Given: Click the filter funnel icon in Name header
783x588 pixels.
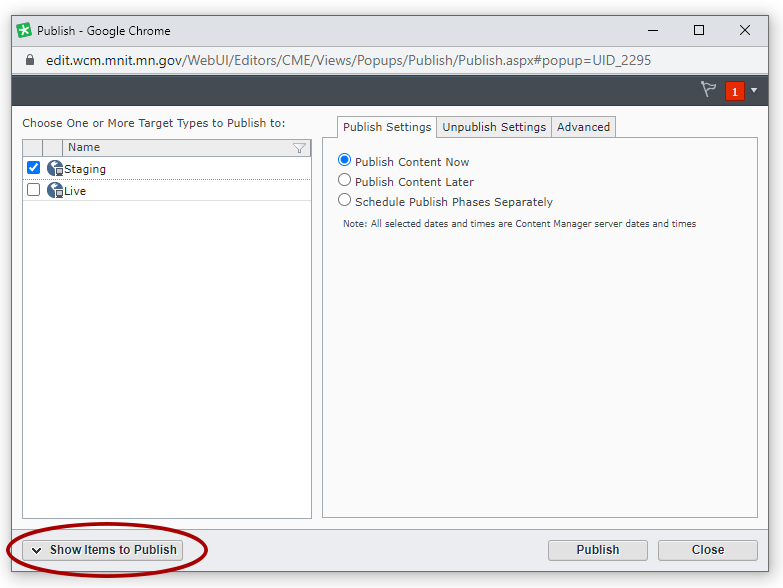Looking at the screenshot, I should (x=299, y=148).
